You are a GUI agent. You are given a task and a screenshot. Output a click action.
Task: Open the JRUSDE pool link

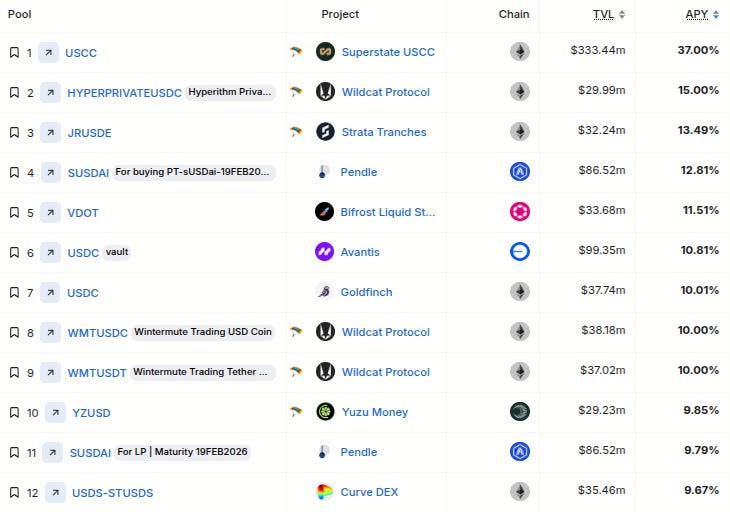pyautogui.click(x=89, y=133)
